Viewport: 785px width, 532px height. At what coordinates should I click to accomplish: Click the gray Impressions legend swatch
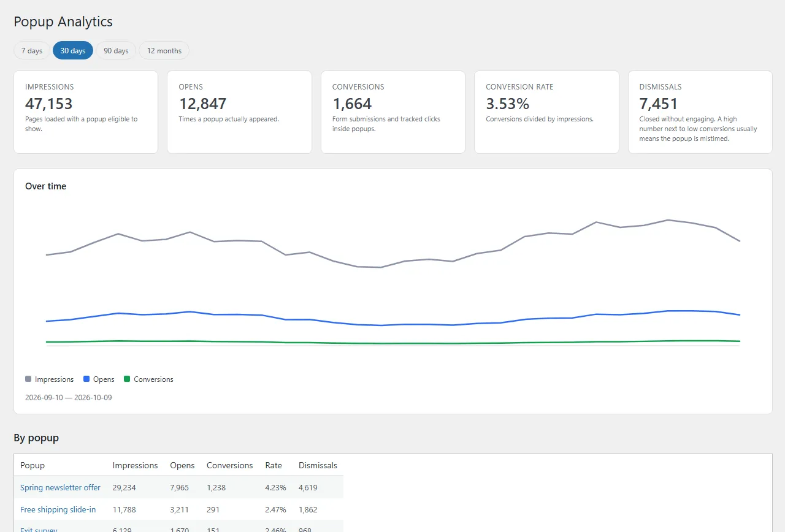pos(28,379)
